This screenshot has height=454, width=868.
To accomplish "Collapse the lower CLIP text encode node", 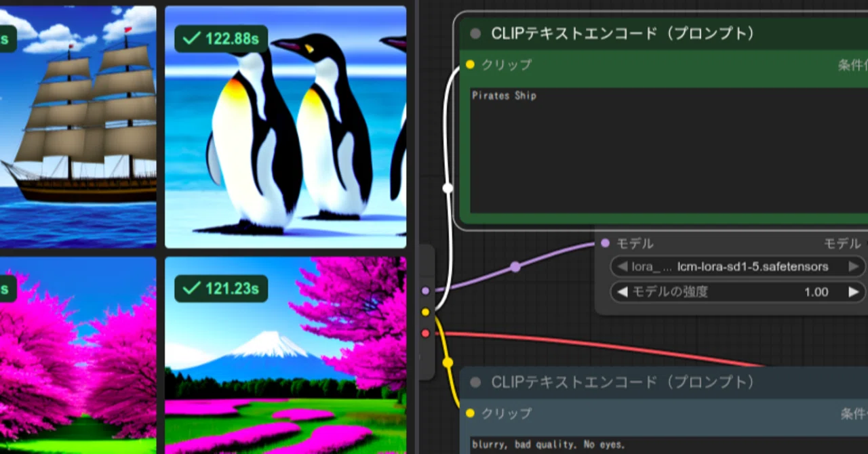I will (475, 383).
